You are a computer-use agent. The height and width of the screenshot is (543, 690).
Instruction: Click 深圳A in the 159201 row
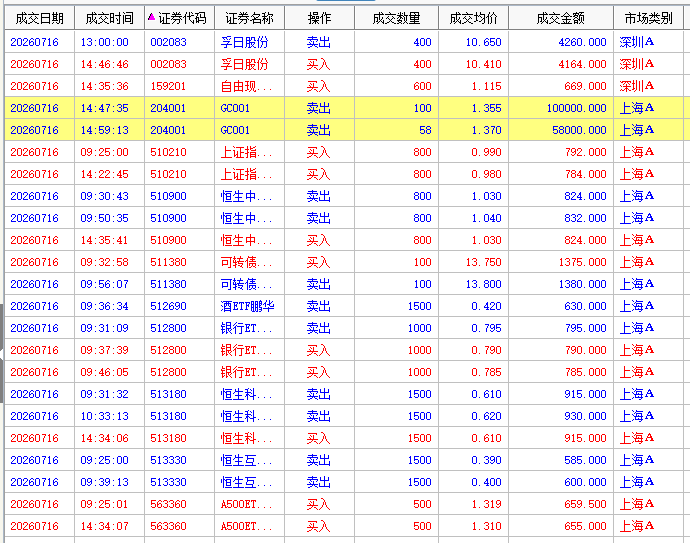tap(636, 86)
